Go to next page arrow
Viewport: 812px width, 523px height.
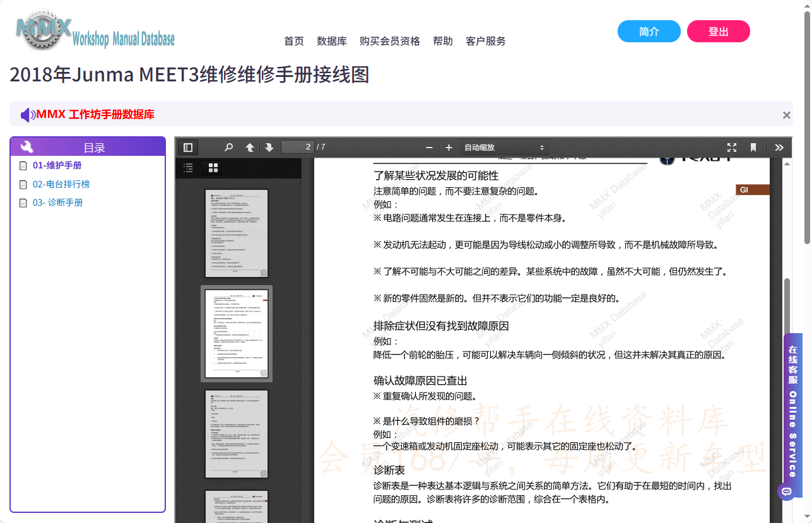tap(269, 148)
